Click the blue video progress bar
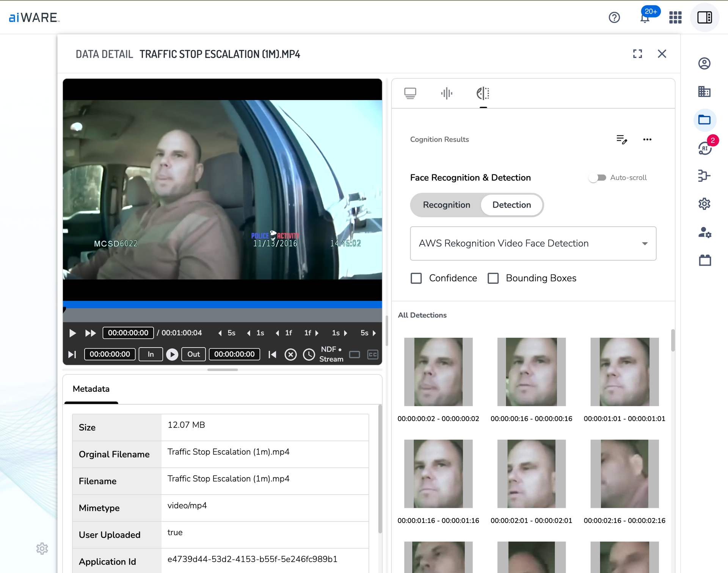The image size is (728, 573). click(x=222, y=304)
